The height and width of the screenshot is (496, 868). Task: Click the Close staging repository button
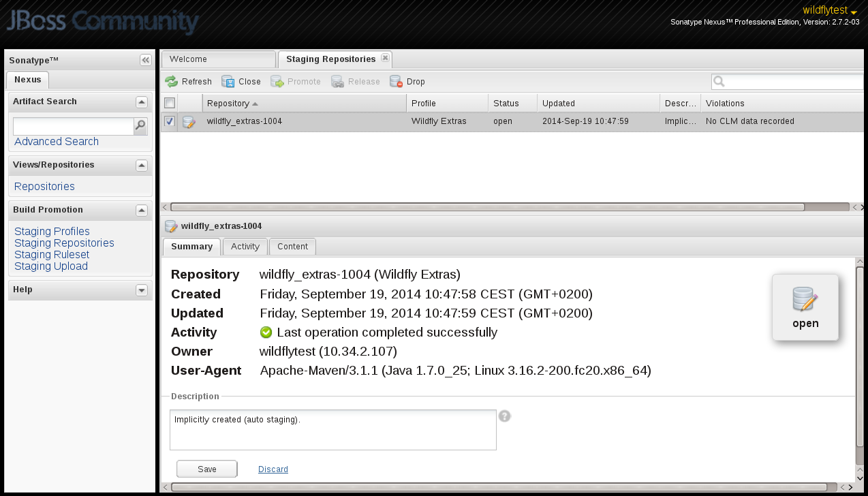[x=241, y=82]
